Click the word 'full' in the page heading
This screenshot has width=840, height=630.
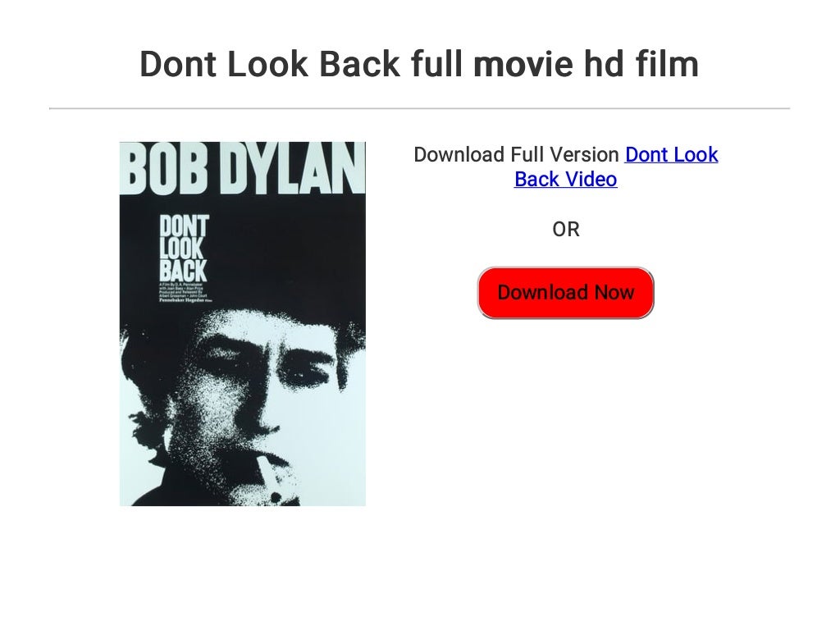pos(436,64)
